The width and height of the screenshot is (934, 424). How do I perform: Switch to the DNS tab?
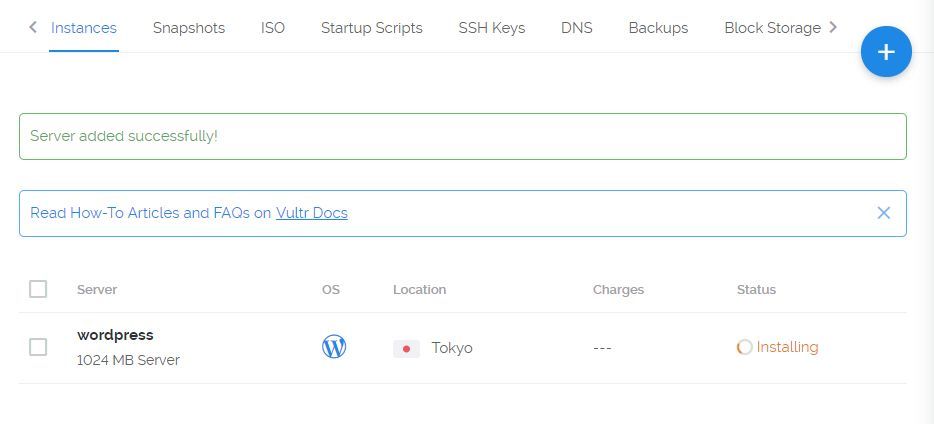577,28
